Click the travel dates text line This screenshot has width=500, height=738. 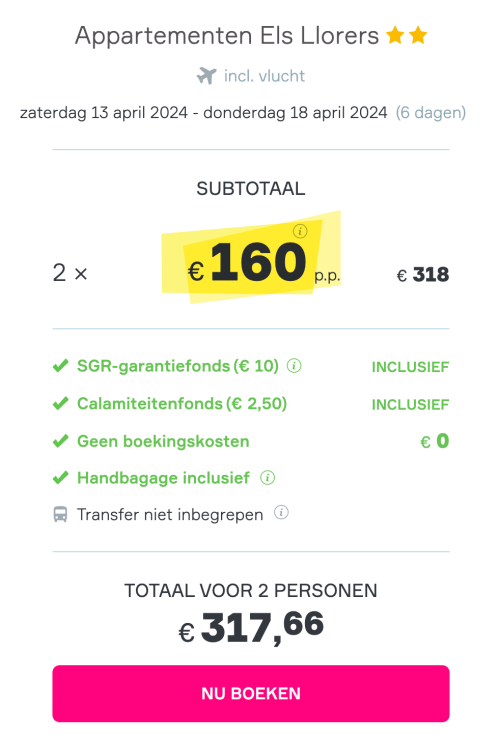(x=243, y=113)
